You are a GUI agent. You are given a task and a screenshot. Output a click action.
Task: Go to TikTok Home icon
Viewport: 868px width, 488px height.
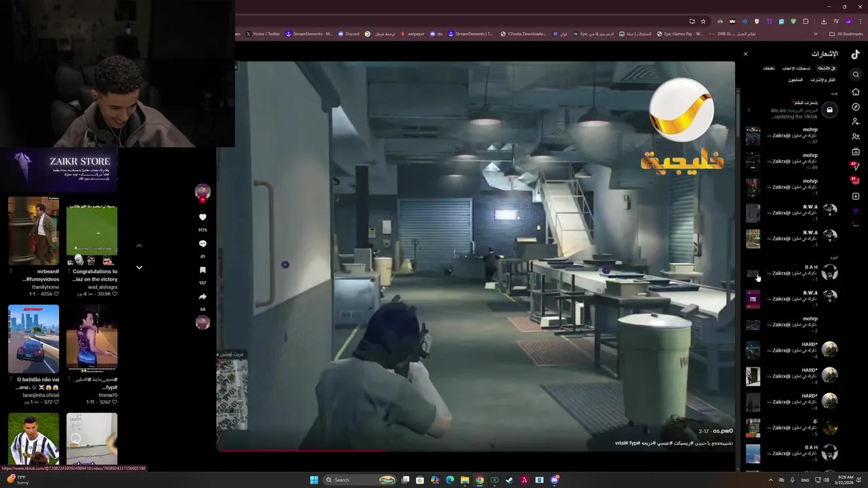pyautogui.click(x=856, y=91)
